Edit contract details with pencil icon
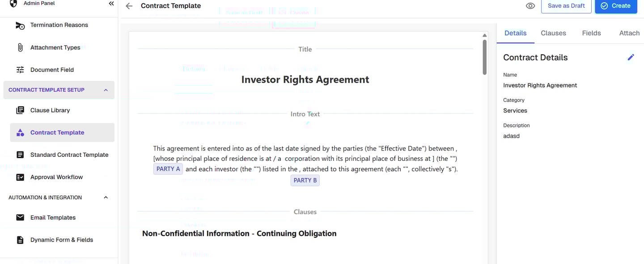 [631, 57]
